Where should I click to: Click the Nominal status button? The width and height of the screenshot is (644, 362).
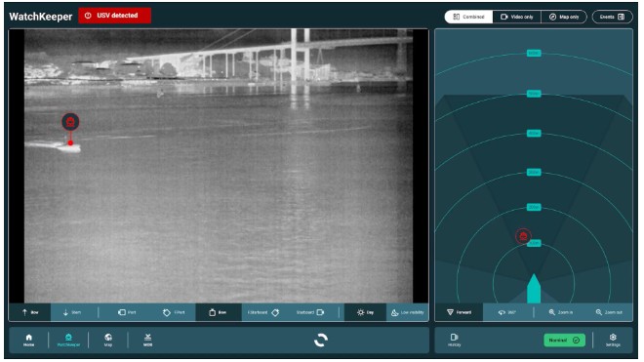(x=564, y=341)
